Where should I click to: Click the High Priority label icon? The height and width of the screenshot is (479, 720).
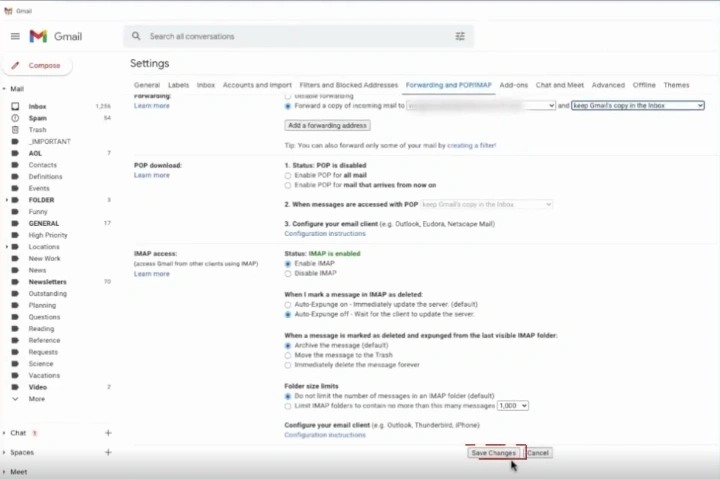(15, 235)
